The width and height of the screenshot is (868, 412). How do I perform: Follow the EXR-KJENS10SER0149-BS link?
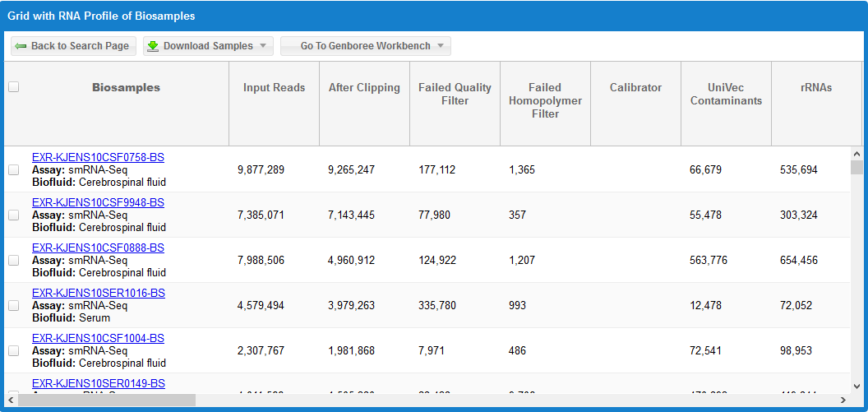[98, 383]
